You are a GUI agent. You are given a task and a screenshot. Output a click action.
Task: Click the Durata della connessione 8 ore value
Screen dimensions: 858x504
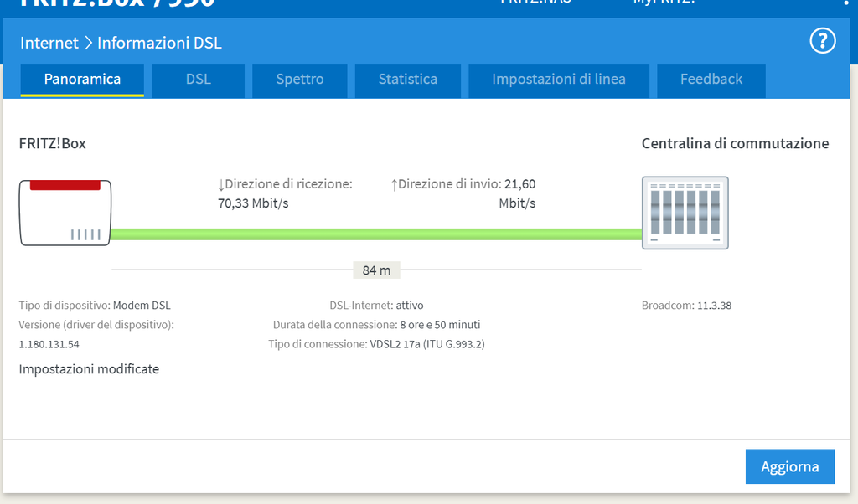click(x=376, y=325)
